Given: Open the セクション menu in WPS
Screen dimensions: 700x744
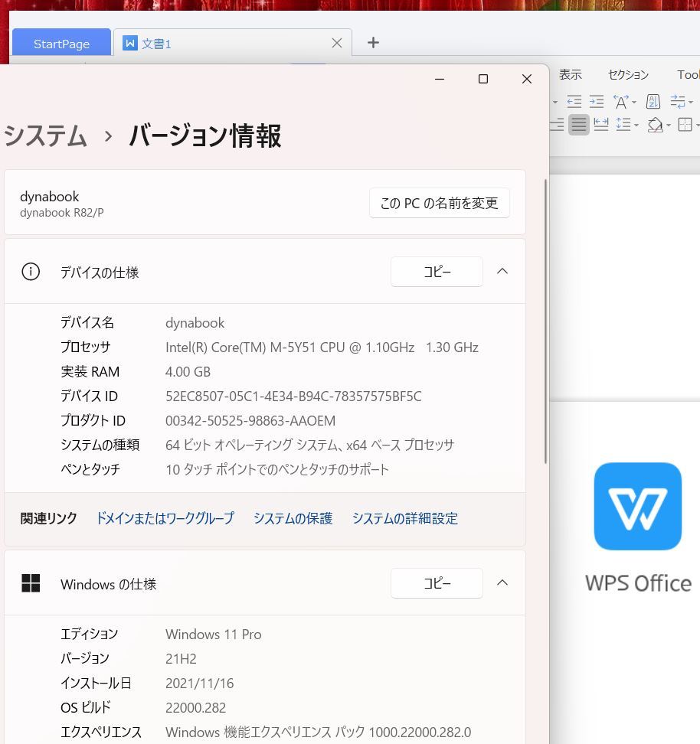Looking at the screenshot, I should 628,74.
